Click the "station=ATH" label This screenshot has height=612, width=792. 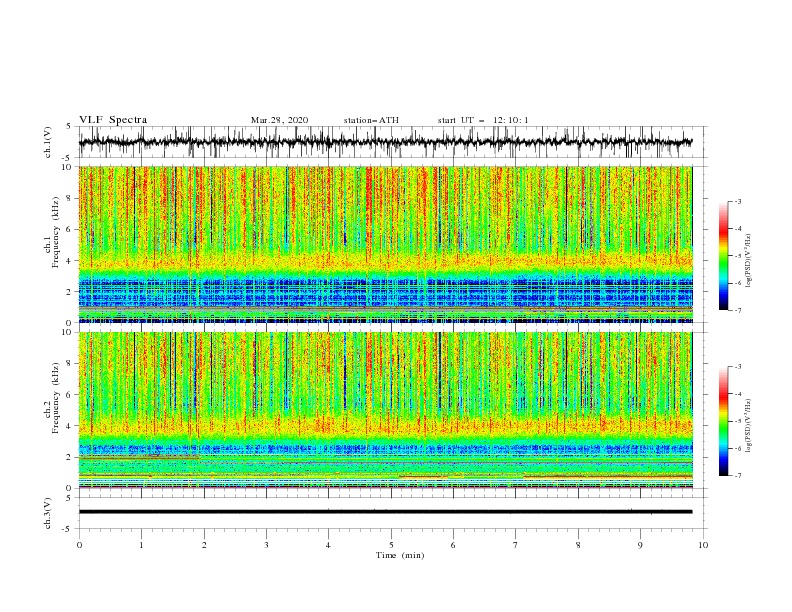click(x=371, y=120)
